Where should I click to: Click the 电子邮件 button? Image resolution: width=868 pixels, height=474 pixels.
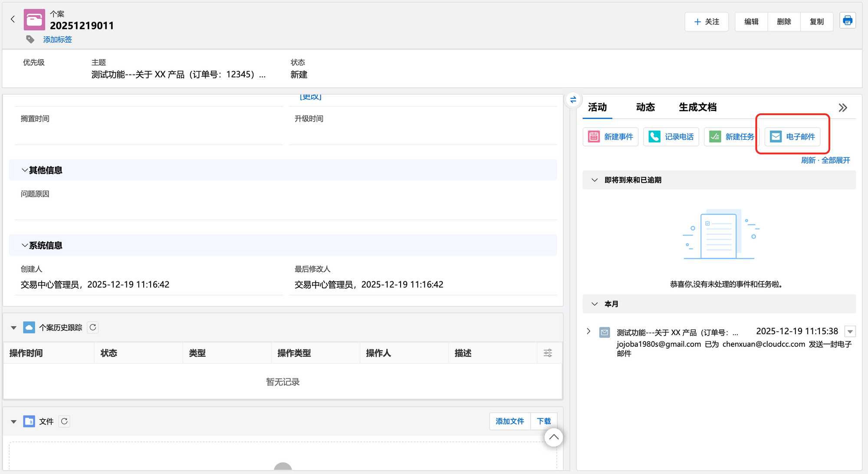792,137
